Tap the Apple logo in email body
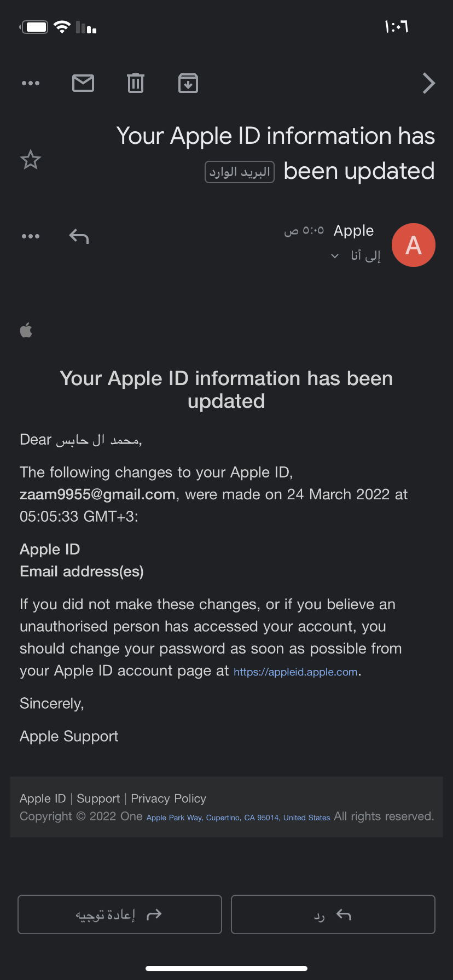 click(x=26, y=330)
